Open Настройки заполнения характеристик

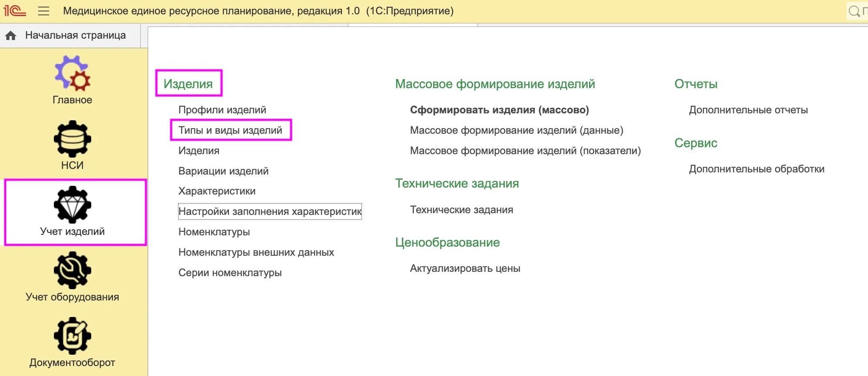pos(270,211)
